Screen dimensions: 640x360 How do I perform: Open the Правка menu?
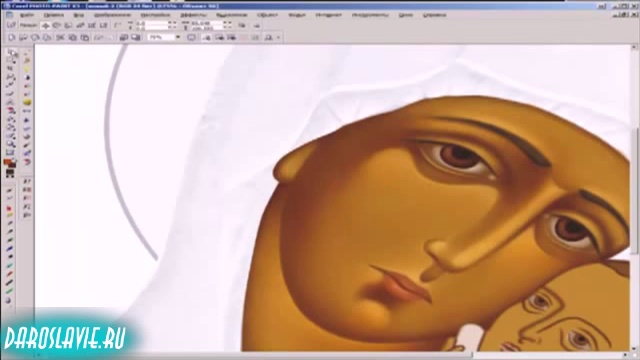point(54,15)
